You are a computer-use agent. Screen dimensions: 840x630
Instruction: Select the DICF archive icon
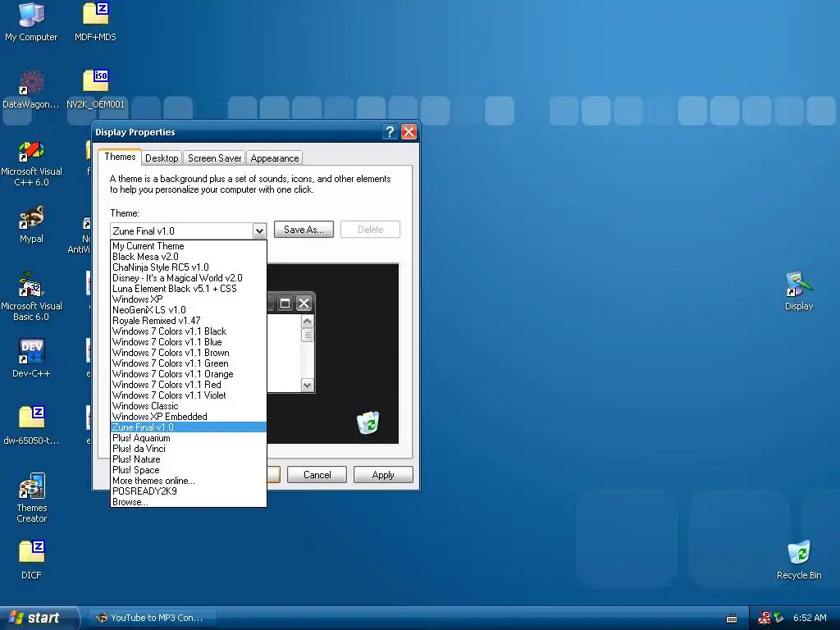click(31, 559)
